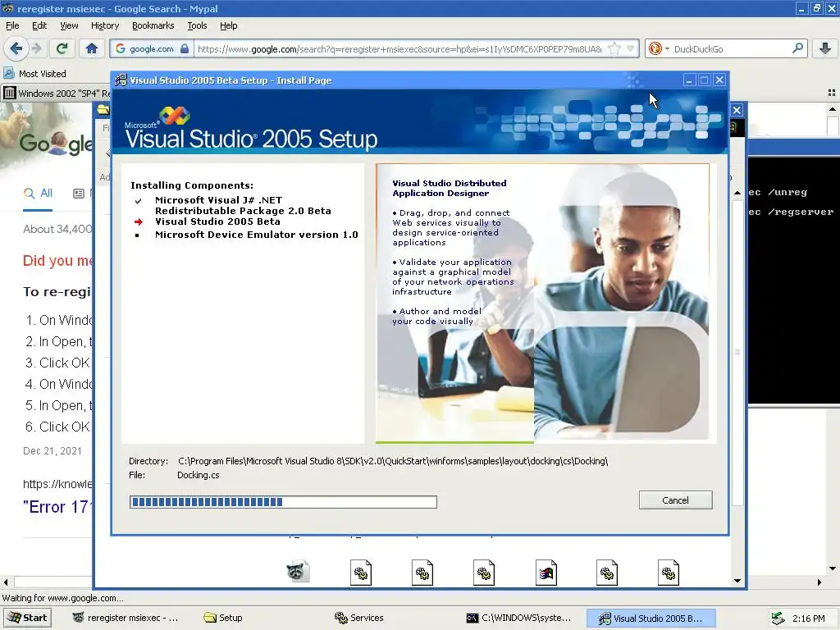Open the View menu in Mypal
This screenshot has width=840, height=630.
69,25
